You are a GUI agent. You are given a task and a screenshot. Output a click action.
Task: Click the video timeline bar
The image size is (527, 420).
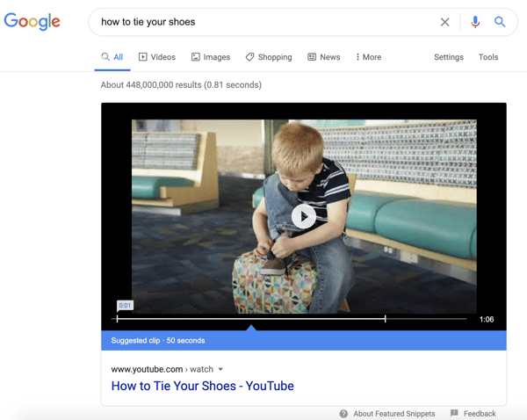click(x=289, y=318)
